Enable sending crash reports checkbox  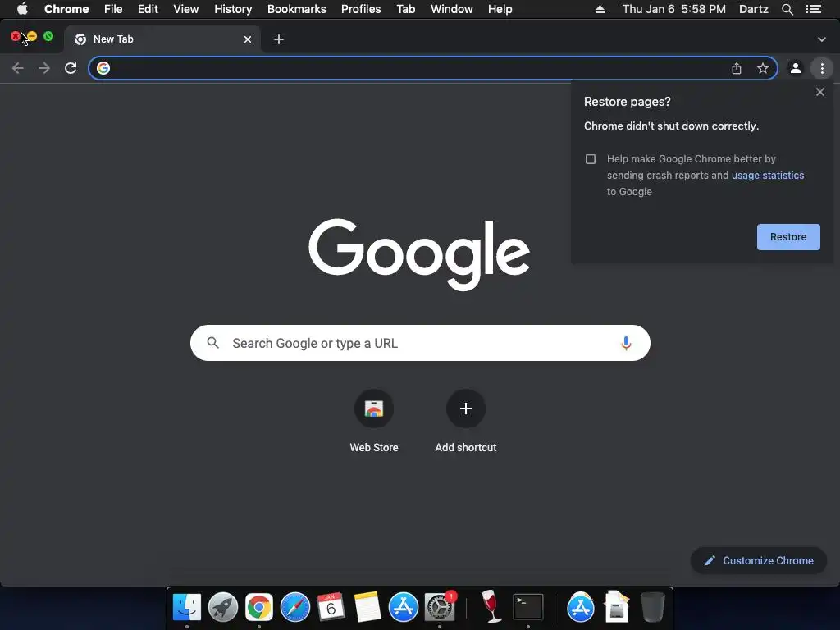[591, 159]
